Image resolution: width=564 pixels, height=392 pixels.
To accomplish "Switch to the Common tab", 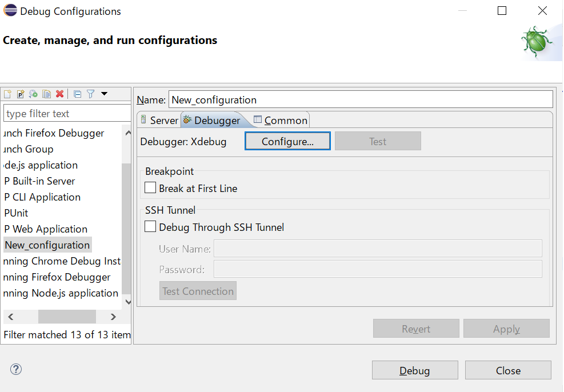I will [x=281, y=120].
